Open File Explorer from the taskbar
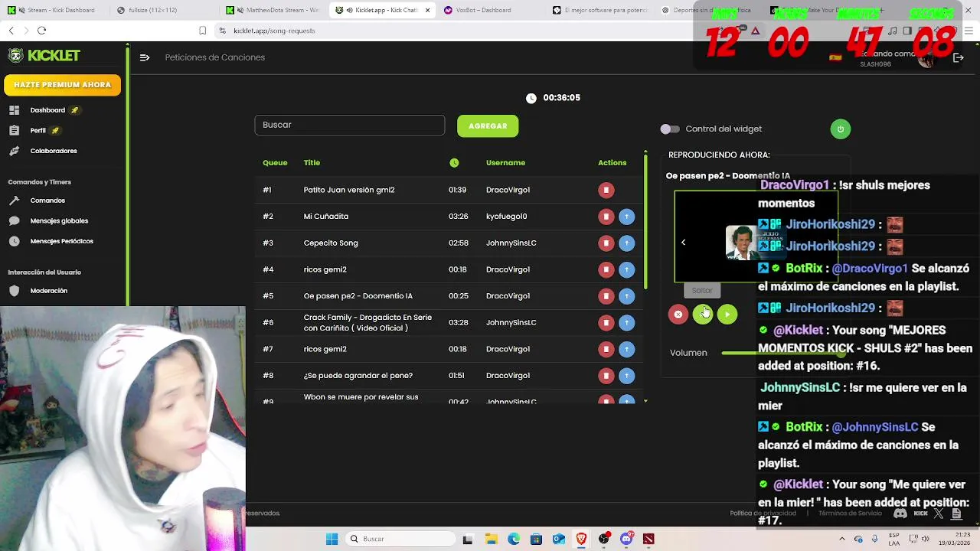 (491, 539)
